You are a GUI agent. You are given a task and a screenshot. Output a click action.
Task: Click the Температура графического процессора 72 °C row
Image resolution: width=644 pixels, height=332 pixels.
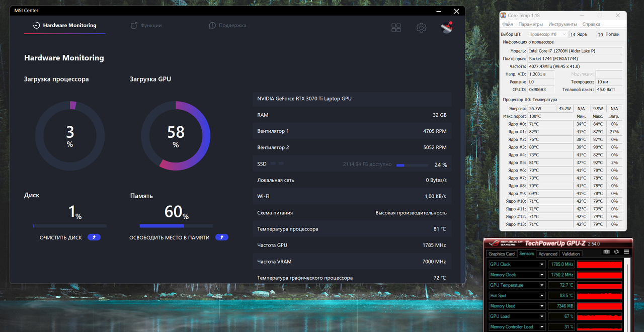352,278
